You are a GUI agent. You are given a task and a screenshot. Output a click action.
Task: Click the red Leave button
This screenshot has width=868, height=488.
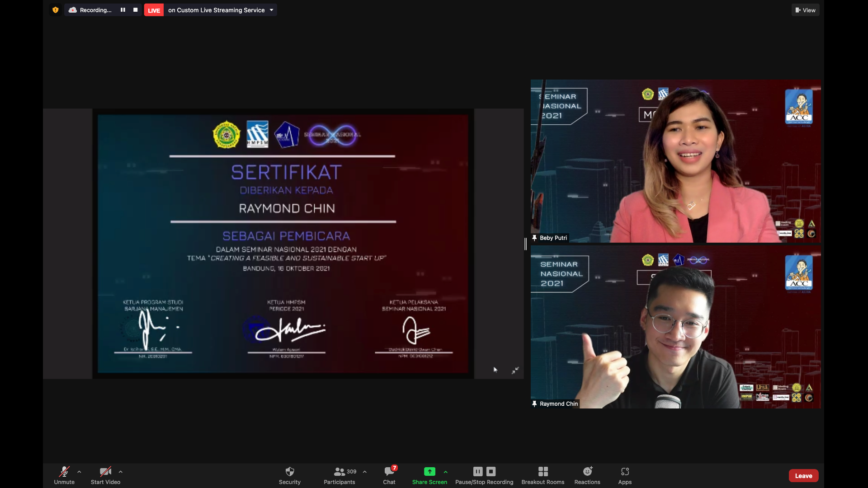pos(803,476)
